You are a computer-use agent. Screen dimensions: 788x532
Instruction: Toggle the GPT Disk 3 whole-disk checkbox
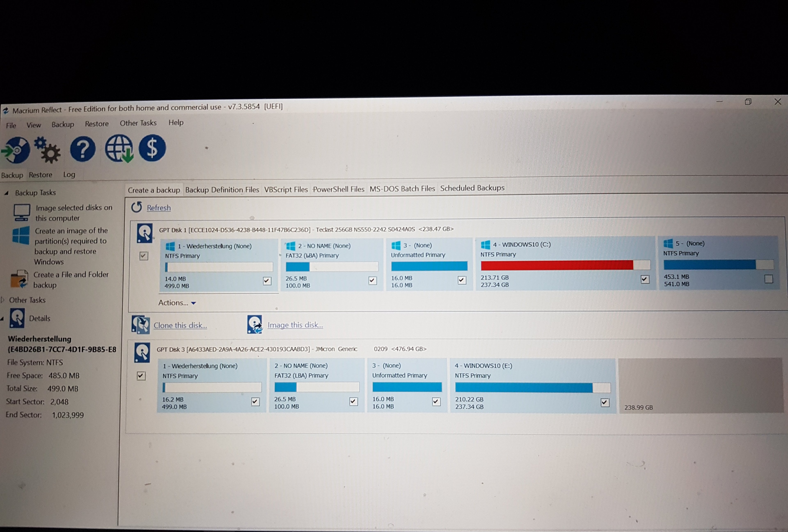pyautogui.click(x=141, y=376)
